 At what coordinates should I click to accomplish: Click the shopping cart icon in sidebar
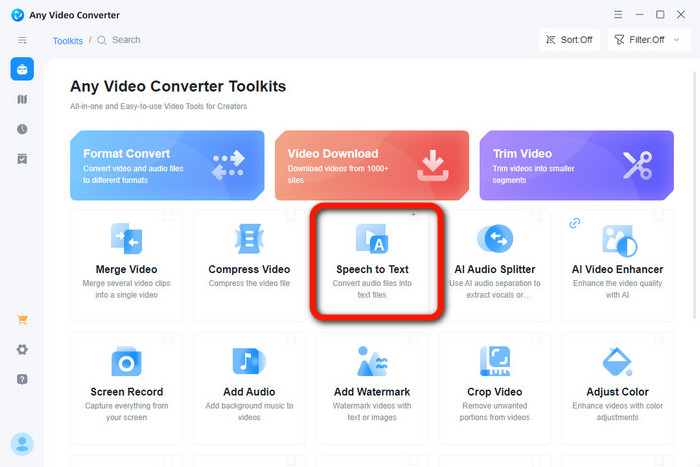(x=22, y=320)
